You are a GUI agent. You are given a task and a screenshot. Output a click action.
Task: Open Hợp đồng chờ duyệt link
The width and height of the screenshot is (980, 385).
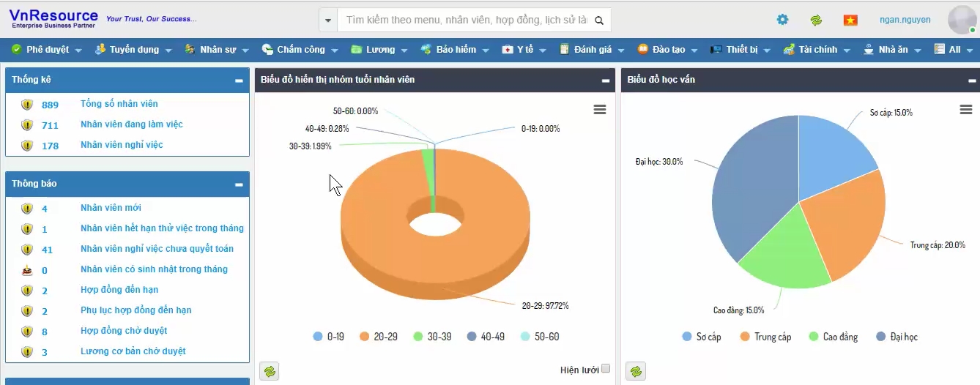(x=124, y=331)
